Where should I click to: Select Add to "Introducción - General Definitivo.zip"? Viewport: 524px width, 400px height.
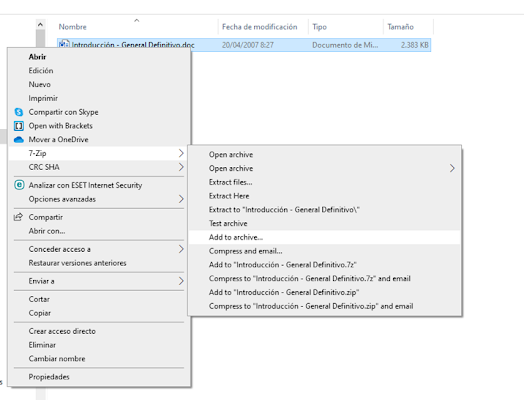pyautogui.click(x=324, y=292)
